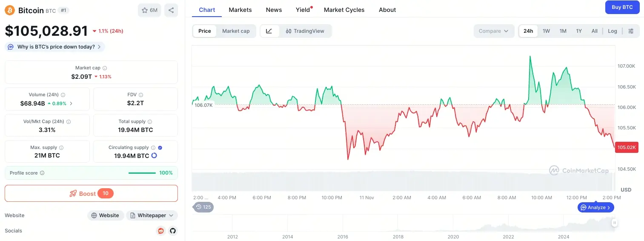The image size is (644, 241).
Task: Open the Yield tab
Action: (x=303, y=10)
